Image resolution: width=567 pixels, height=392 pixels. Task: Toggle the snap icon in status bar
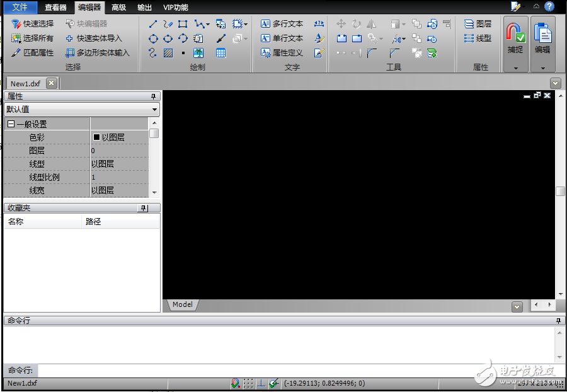[x=235, y=383]
